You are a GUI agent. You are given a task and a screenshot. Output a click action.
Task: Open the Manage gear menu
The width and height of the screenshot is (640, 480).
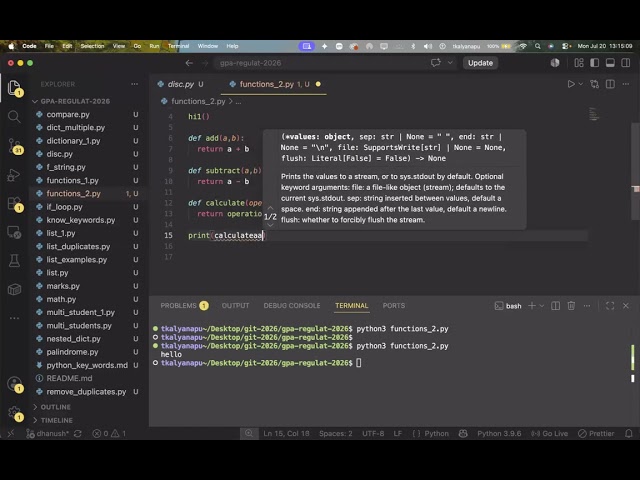(x=14, y=413)
